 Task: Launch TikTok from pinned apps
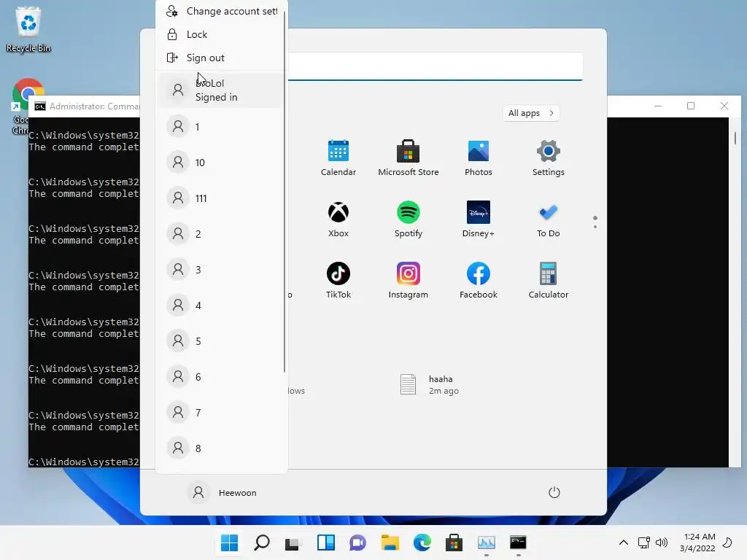[338, 281]
